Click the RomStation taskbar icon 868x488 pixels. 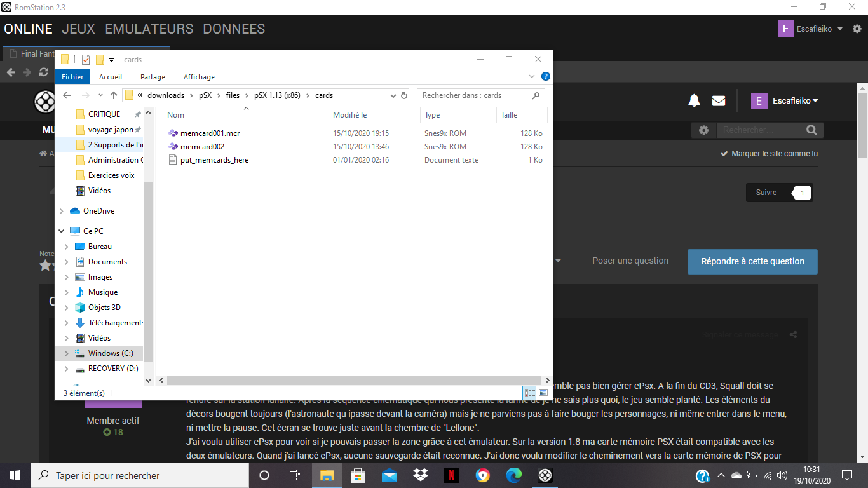point(545,475)
